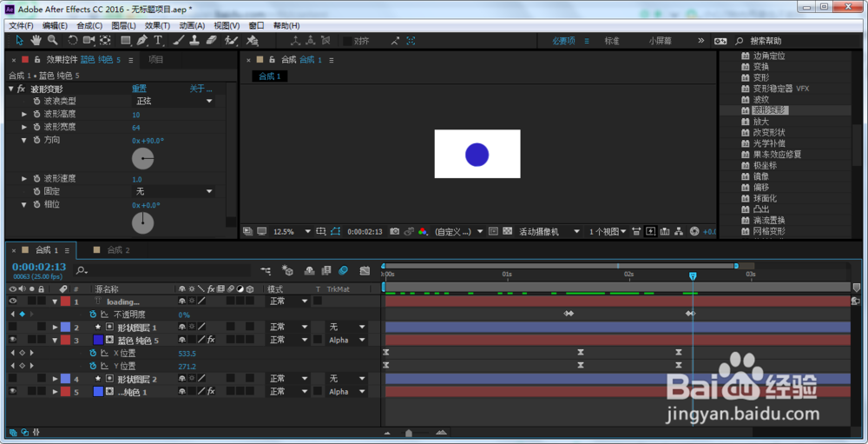
Task: Select the Zoom magnifier tool
Action: pyautogui.click(x=53, y=40)
